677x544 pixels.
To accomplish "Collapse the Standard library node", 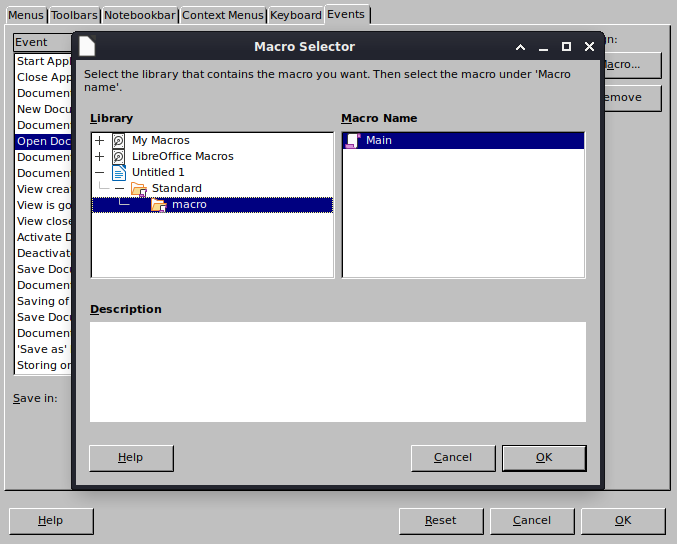I will tap(120, 189).
